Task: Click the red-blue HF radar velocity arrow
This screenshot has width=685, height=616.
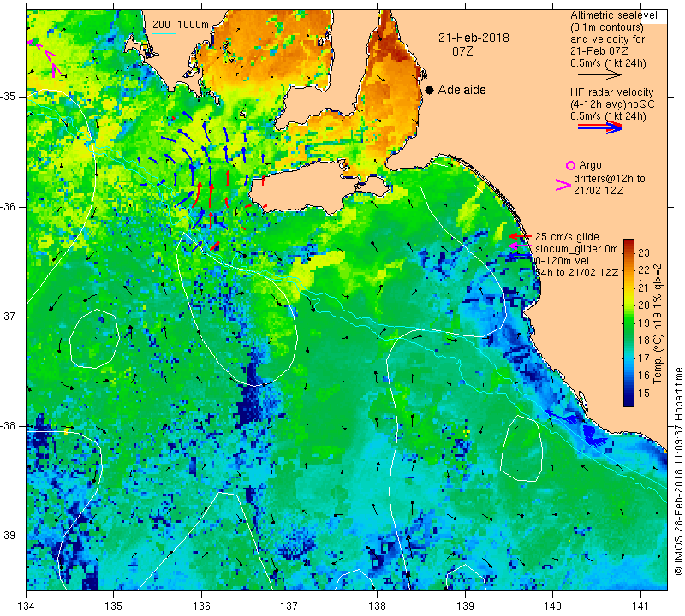Action: pyautogui.click(x=599, y=127)
